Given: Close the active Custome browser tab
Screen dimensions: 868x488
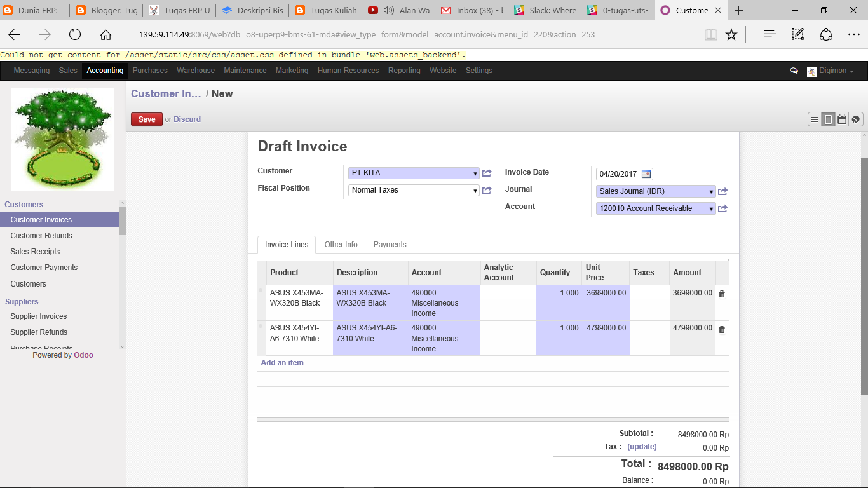Looking at the screenshot, I should click(x=718, y=10).
